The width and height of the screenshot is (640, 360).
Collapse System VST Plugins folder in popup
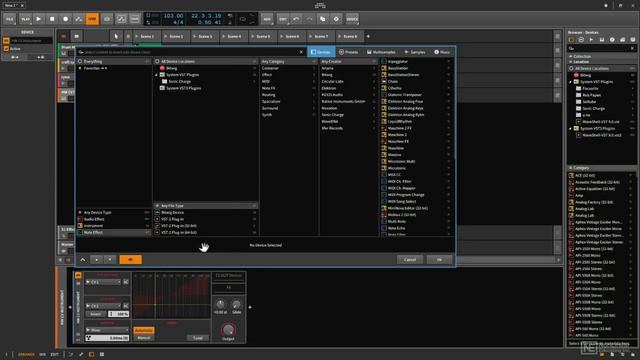click(x=156, y=75)
